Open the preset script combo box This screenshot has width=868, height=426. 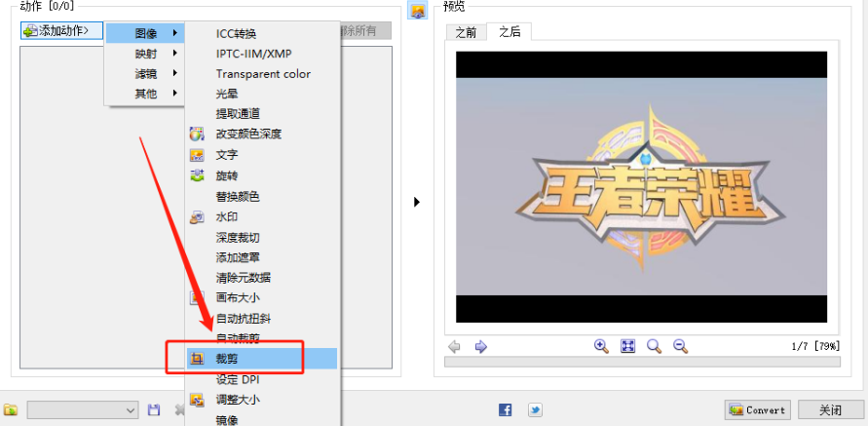coord(83,410)
